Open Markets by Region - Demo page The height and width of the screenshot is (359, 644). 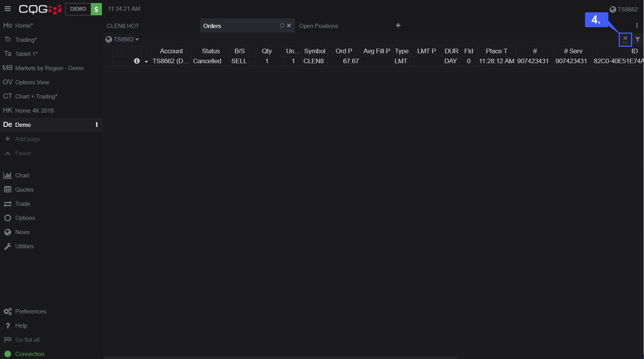pos(51,68)
